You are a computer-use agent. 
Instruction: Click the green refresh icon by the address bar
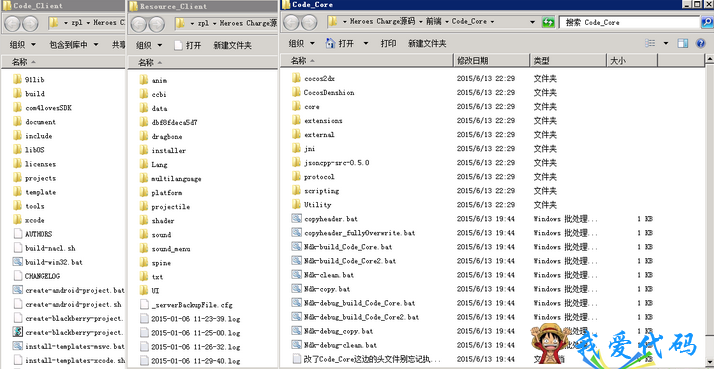pos(548,22)
